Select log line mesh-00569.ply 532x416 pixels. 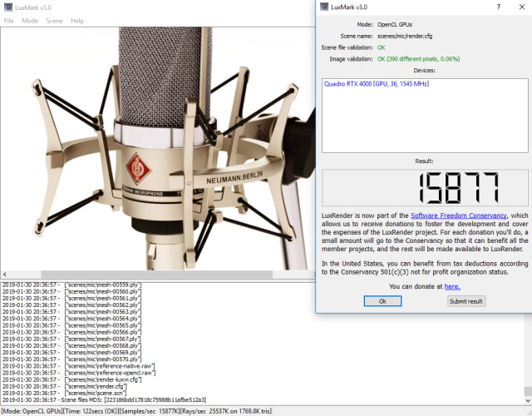pos(72,353)
